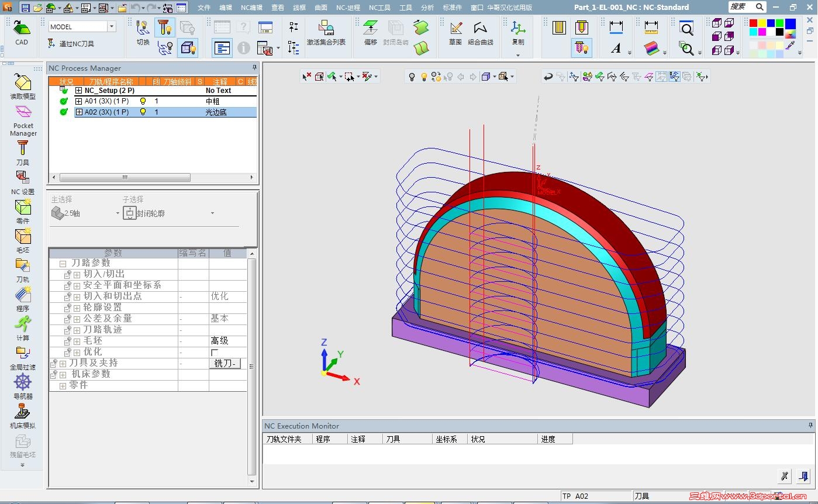The image size is (818, 504).
Task: Toggle the A02 toolpath lightbulb visibility
Action: 143,112
